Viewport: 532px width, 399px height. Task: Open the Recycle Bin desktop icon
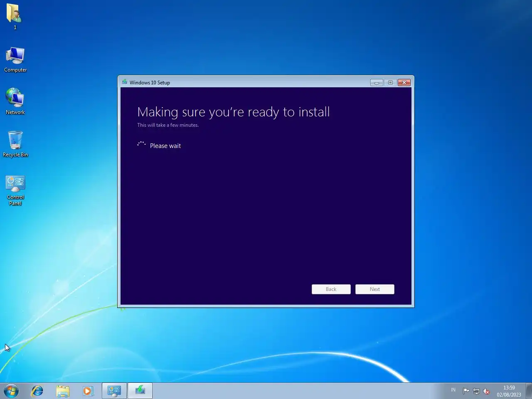click(x=15, y=144)
